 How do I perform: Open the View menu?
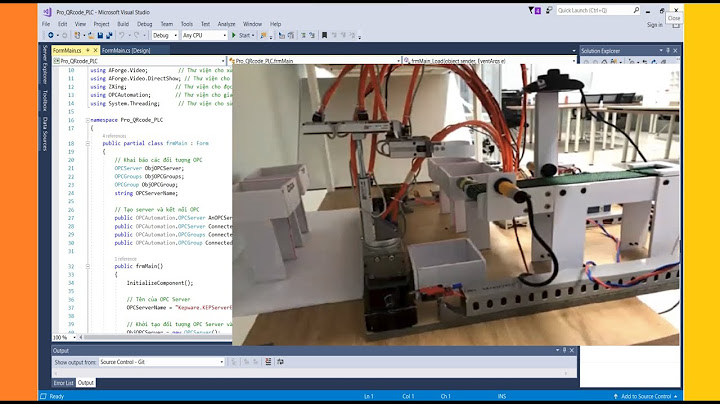80,24
